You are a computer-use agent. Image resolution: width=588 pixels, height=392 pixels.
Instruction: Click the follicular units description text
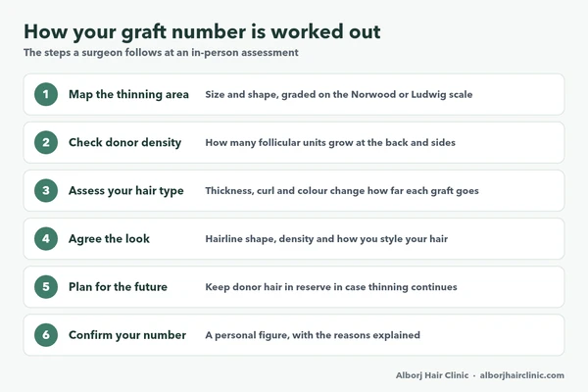point(330,142)
